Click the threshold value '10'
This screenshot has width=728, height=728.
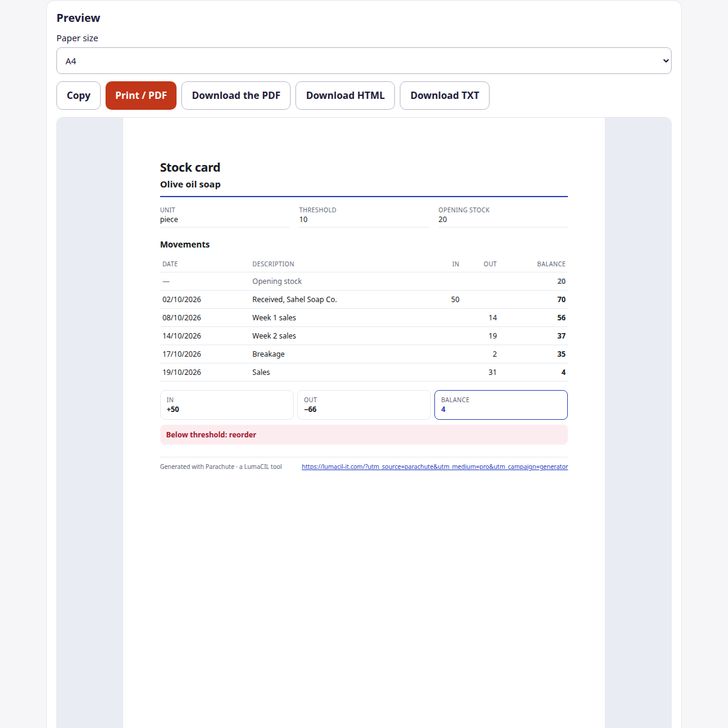tap(303, 220)
